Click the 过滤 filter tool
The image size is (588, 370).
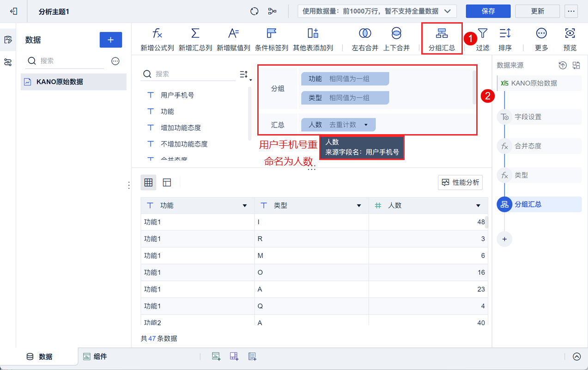pyautogui.click(x=483, y=40)
